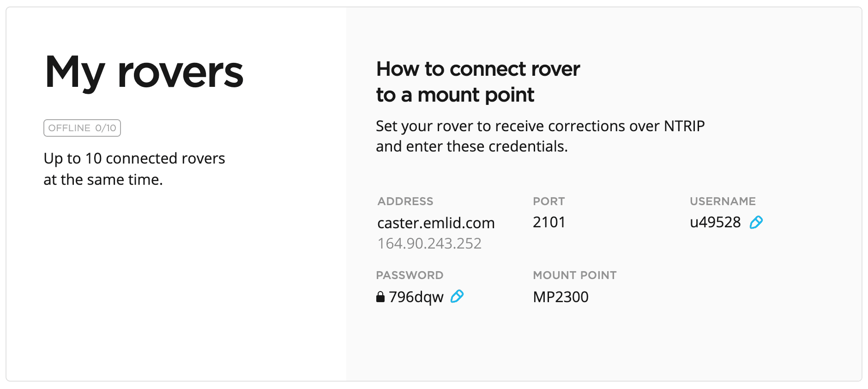868x389 pixels.
Task: Click the Up to 10 connected rovers text
Action: (134, 158)
